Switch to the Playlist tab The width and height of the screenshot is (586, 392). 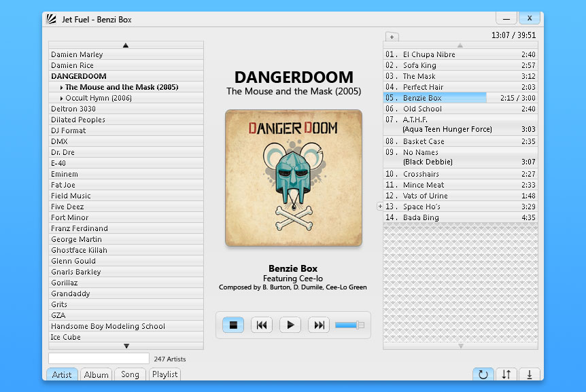point(165,374)
